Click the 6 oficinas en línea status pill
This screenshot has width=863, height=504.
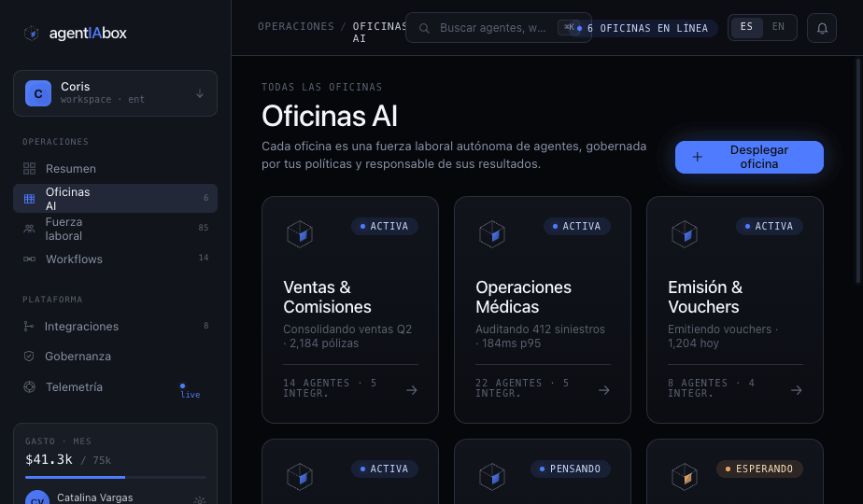(643, 28)
